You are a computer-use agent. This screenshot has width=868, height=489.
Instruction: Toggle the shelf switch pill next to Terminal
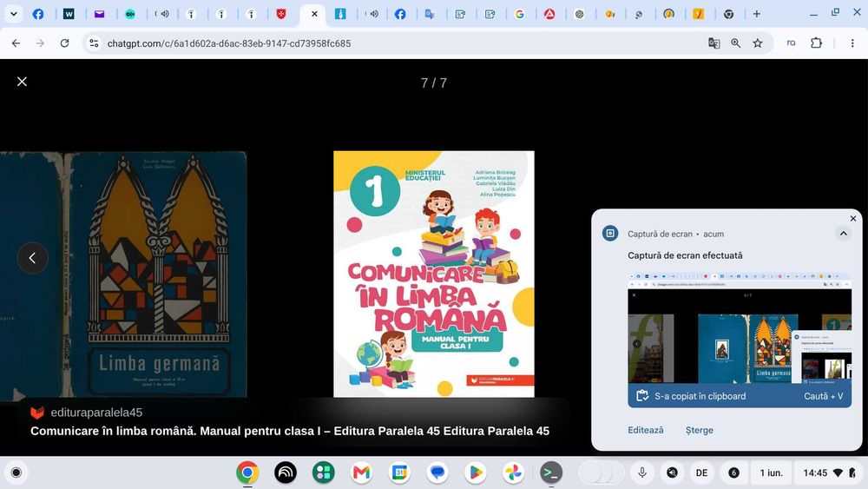pos(602,472)
